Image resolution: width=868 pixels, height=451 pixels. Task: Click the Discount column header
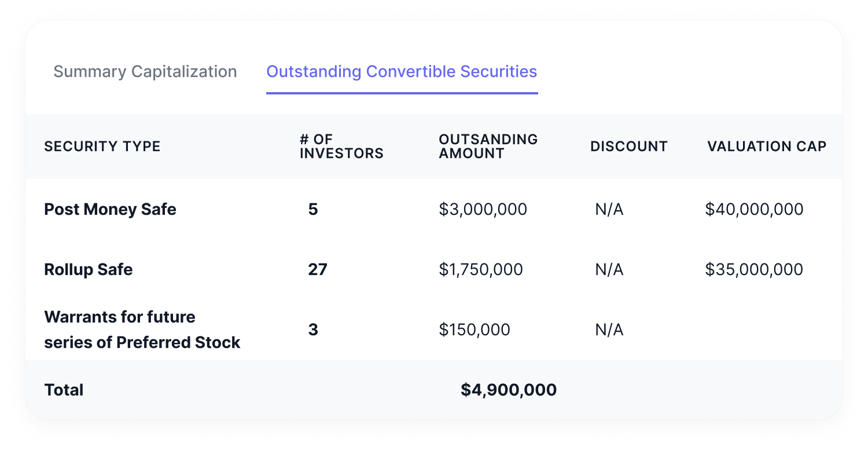pyautogui.click(x=628, y=146)
